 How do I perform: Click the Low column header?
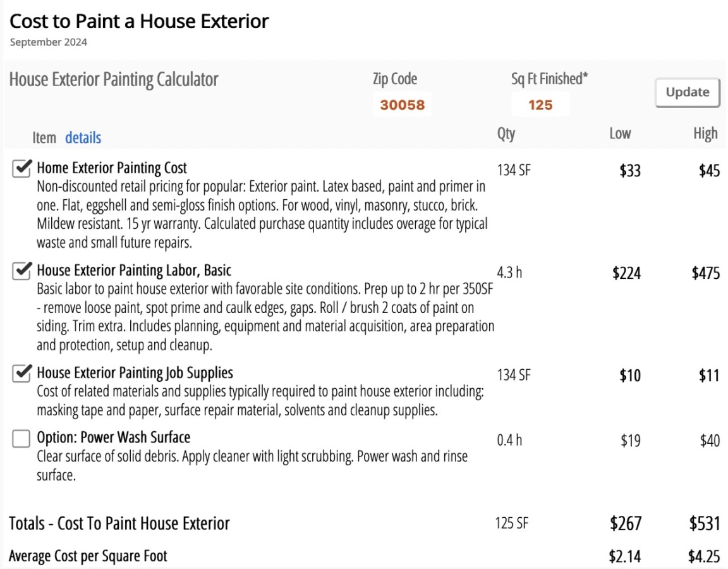coord(620,133)
